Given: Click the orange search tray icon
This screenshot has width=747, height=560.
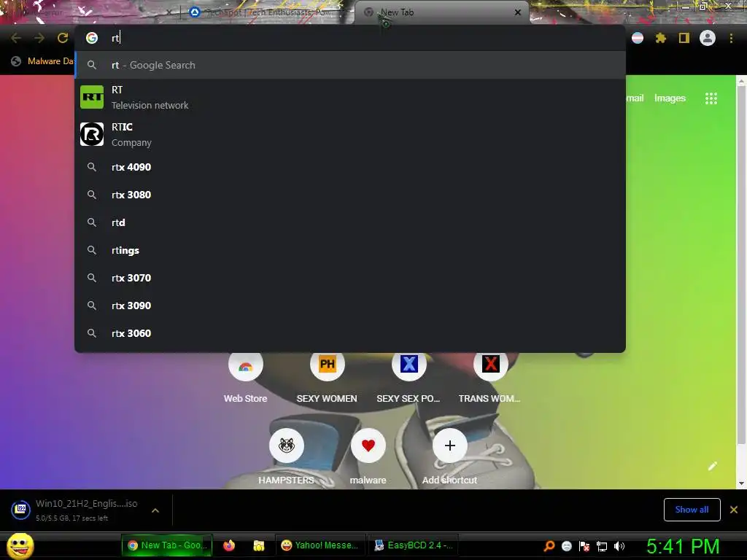Looking at the screenshot, I should (x=549, y=545).
